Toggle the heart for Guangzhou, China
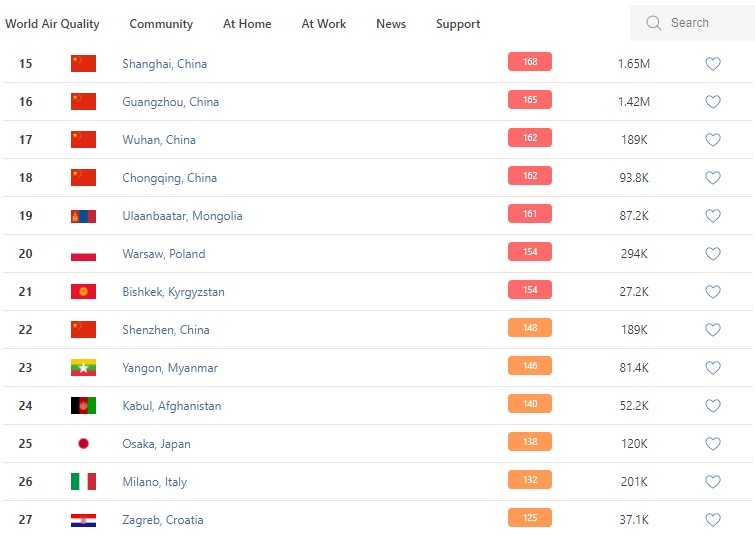The image size is (755, 538). point(713,102)
